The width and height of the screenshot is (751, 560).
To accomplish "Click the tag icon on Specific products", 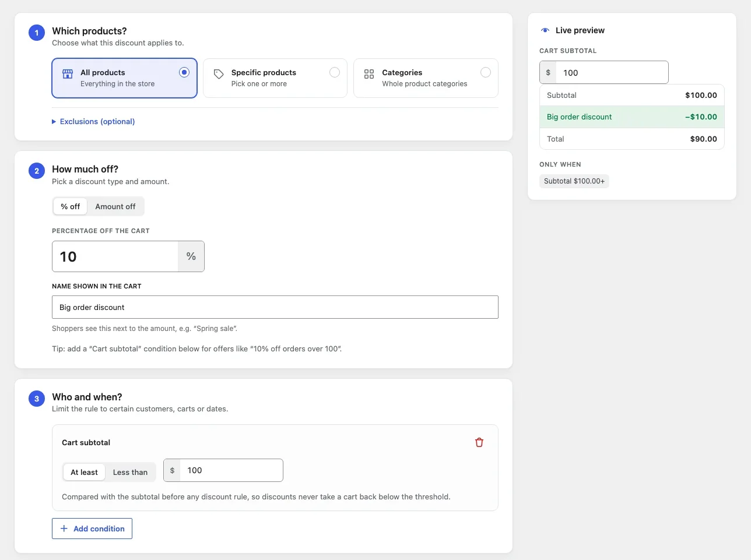I will pyautogui.click(x=219, y=74).
